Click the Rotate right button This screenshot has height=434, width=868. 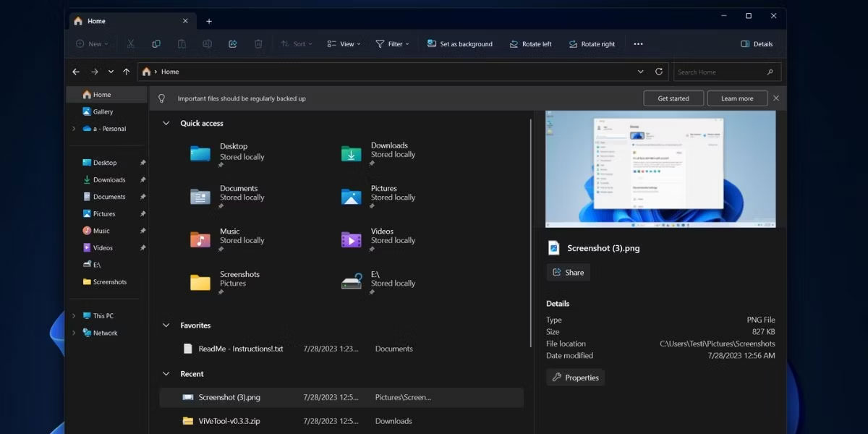[592, 44]
